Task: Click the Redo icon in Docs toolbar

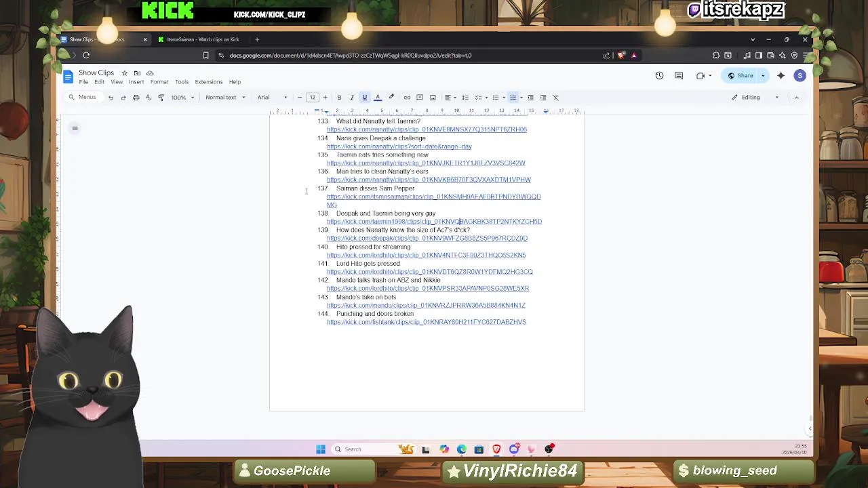Action: point(123,98)
